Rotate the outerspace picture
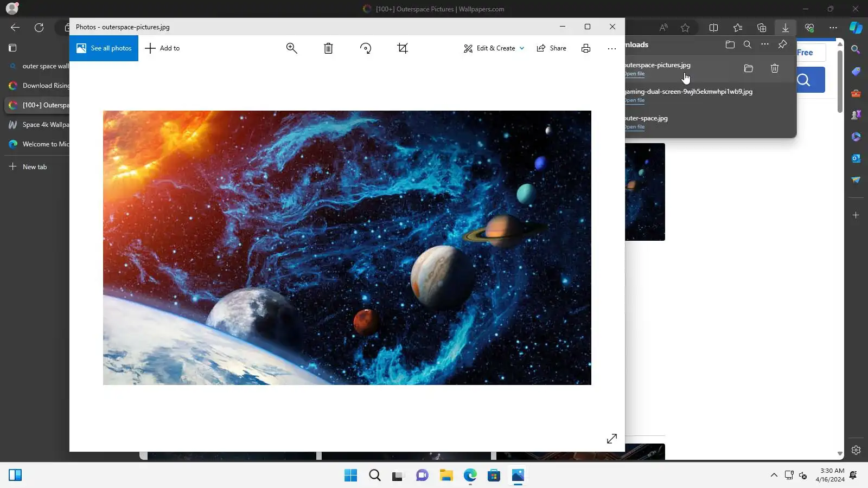868x488 pixels. pyautogui.click(x=366, y=48)
